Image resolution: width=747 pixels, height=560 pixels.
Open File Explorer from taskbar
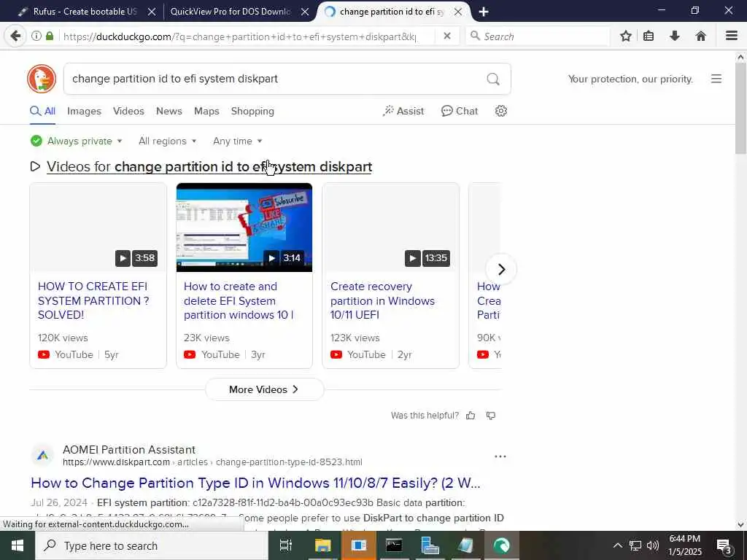(x=322, y=545)
